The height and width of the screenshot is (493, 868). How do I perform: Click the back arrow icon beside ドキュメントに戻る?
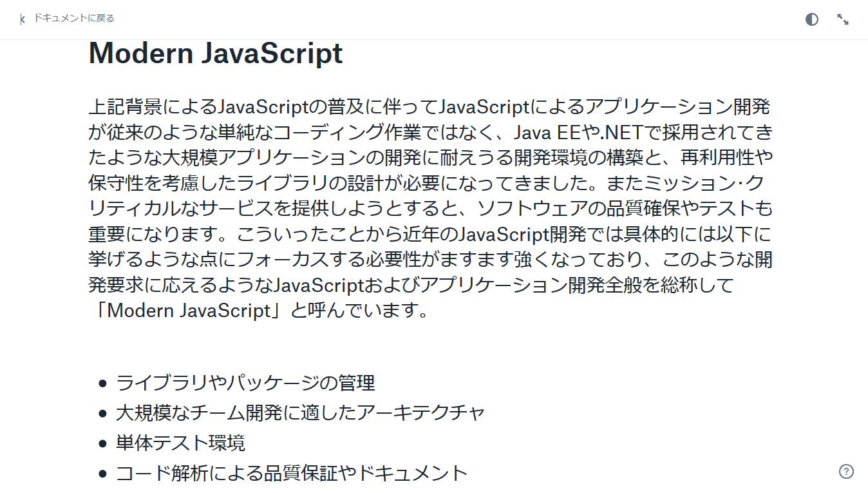click(23, 19)
